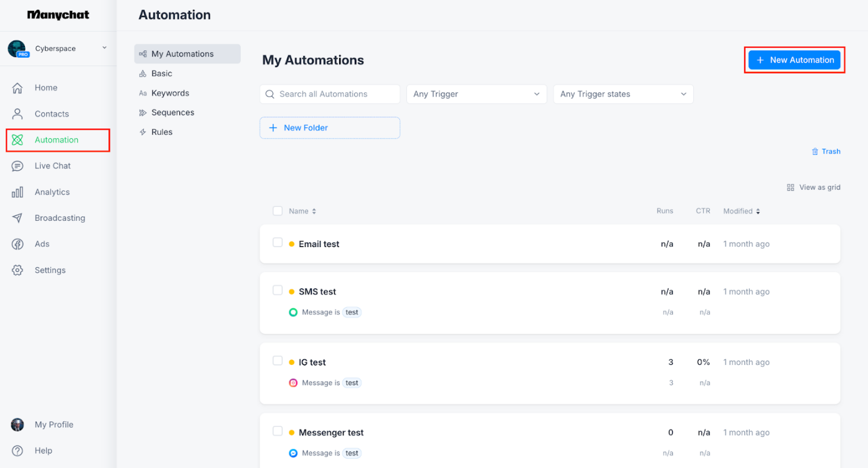The height and width of the screenshot is (468, 868).
Task: Click the New Automation button
Action: (794, 60)
